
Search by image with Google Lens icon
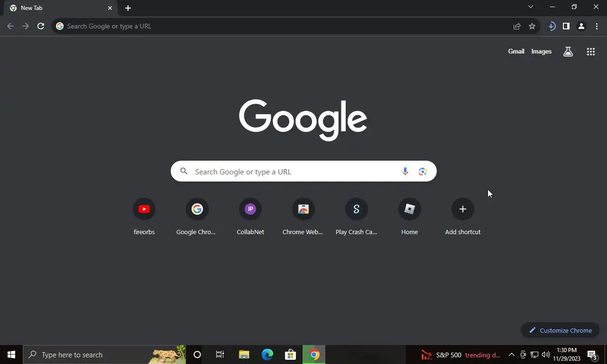click(423, 172)
